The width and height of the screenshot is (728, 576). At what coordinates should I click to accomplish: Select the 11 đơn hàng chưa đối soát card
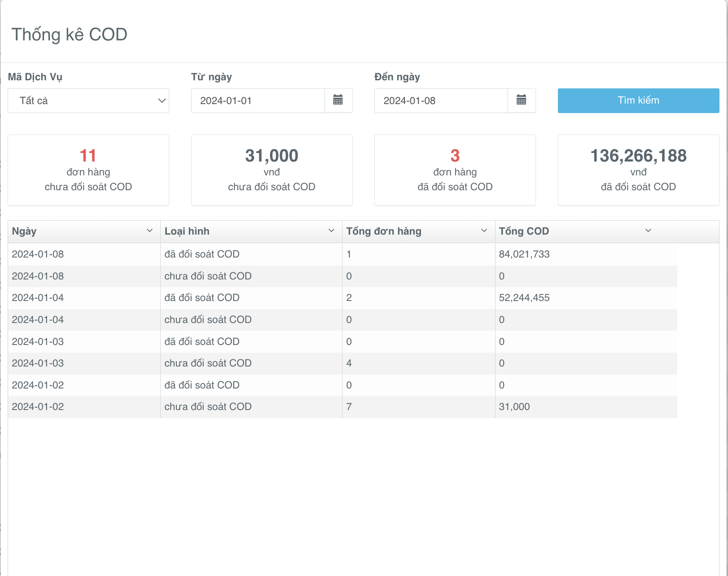click(x=88, y=170)
